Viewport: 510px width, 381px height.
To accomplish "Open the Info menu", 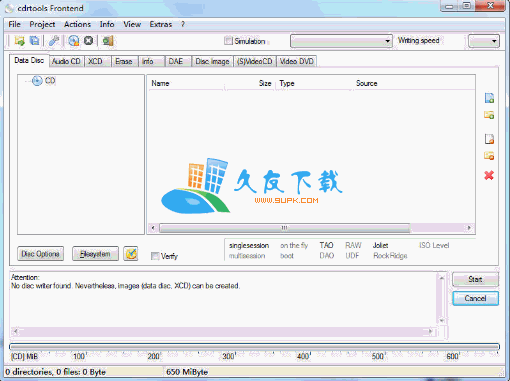I will pos(107,24).
